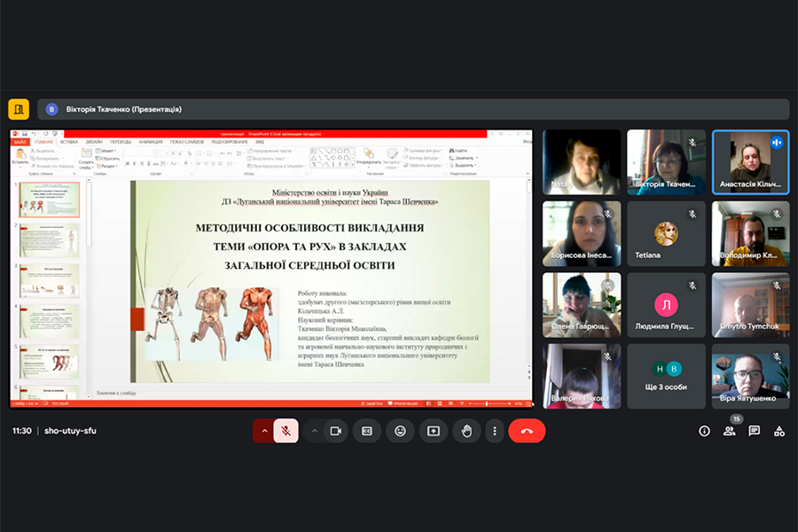
Task: Open the chat messages panel
Action: point(755,431)
